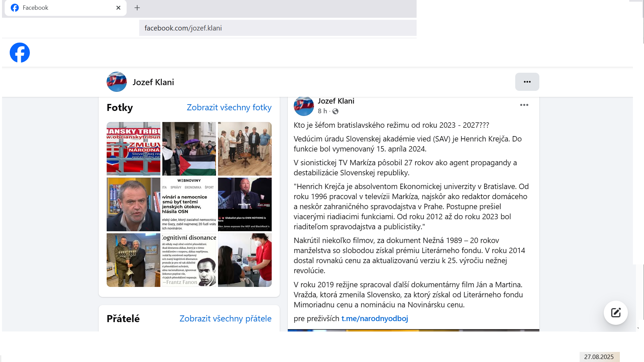Click the Fotky section heading
The height and width of the screenshot is (362, 644).
click(120, 108)
